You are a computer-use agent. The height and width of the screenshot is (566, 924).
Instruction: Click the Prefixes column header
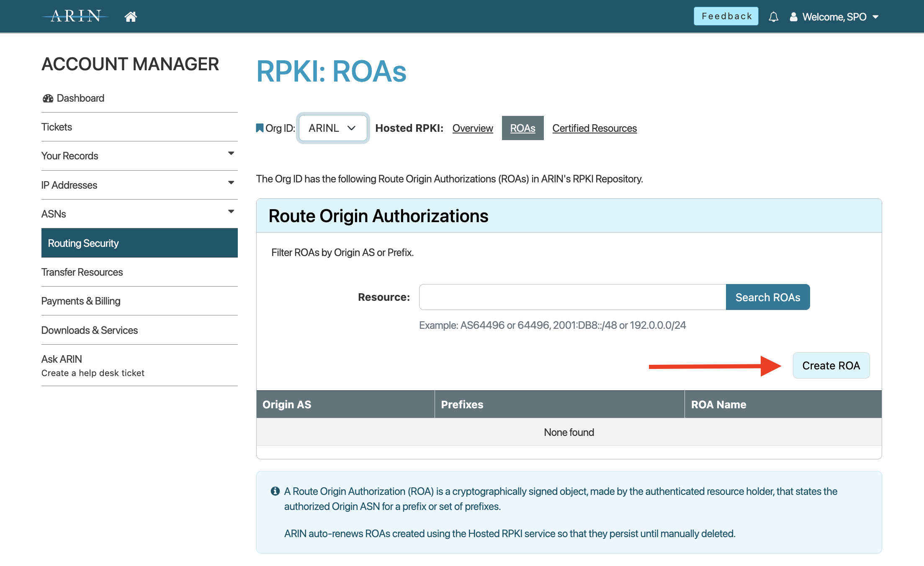click(560, 405)
